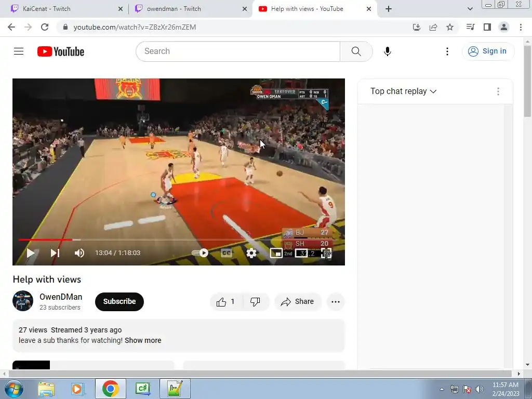Reload the page
Screen dimensions: 532x399
click(x=45, y=27)
